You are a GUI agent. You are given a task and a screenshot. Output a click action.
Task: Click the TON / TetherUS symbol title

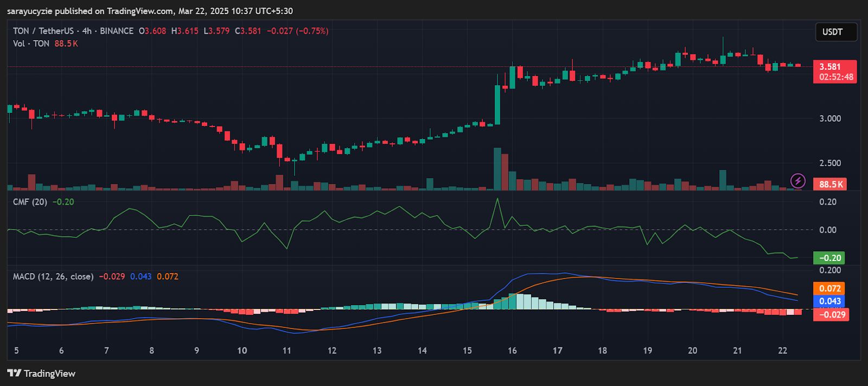[43, 31]
